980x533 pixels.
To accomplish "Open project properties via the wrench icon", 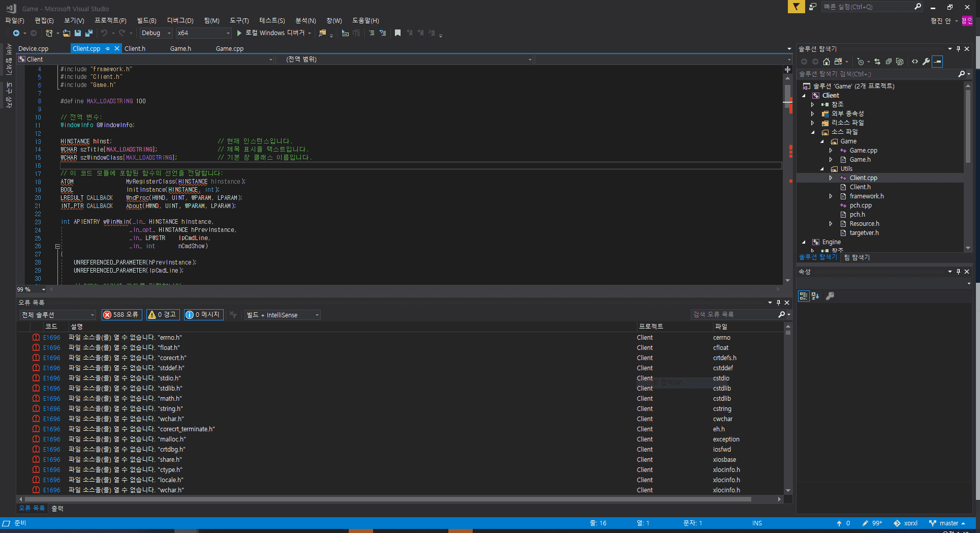I will pos(926,62).
